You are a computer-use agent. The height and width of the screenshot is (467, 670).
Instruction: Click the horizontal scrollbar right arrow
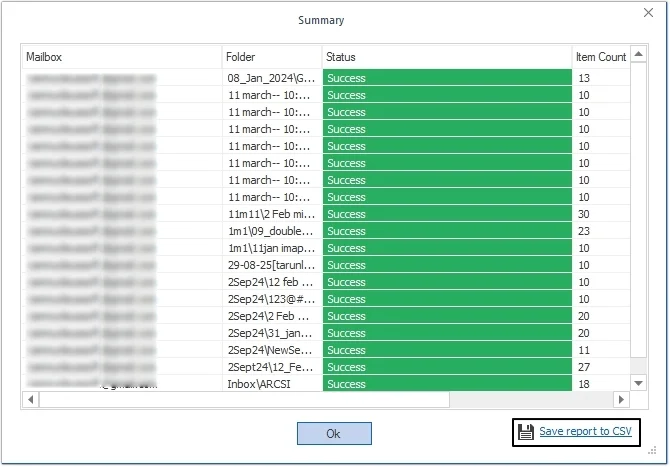click(621, 399)
